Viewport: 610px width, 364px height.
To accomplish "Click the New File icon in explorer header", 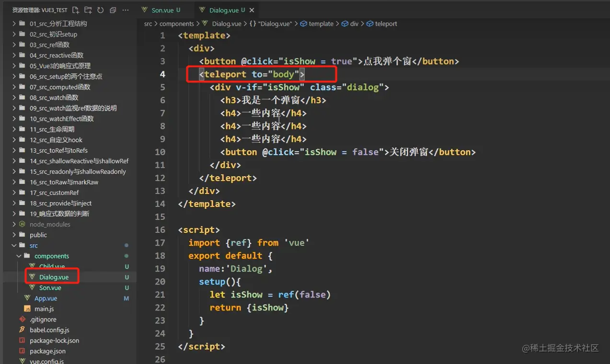I will (x=76, y=10).
